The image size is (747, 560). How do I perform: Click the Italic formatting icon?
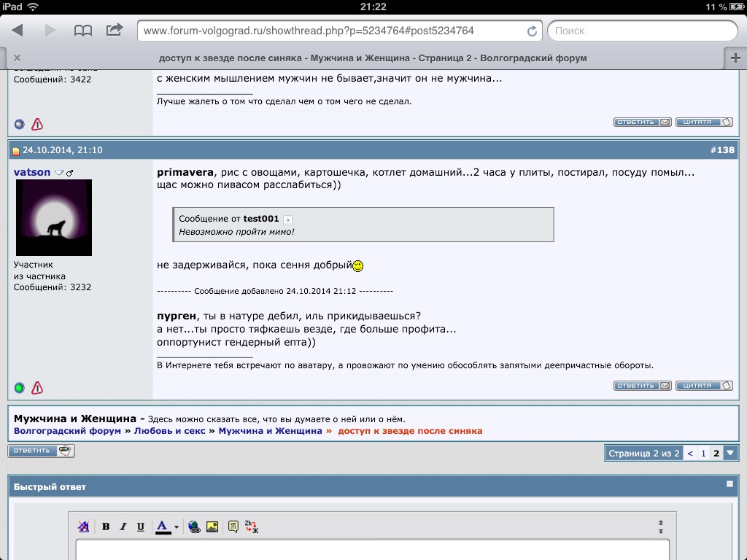pyautogui.click(x=123, y=526)
